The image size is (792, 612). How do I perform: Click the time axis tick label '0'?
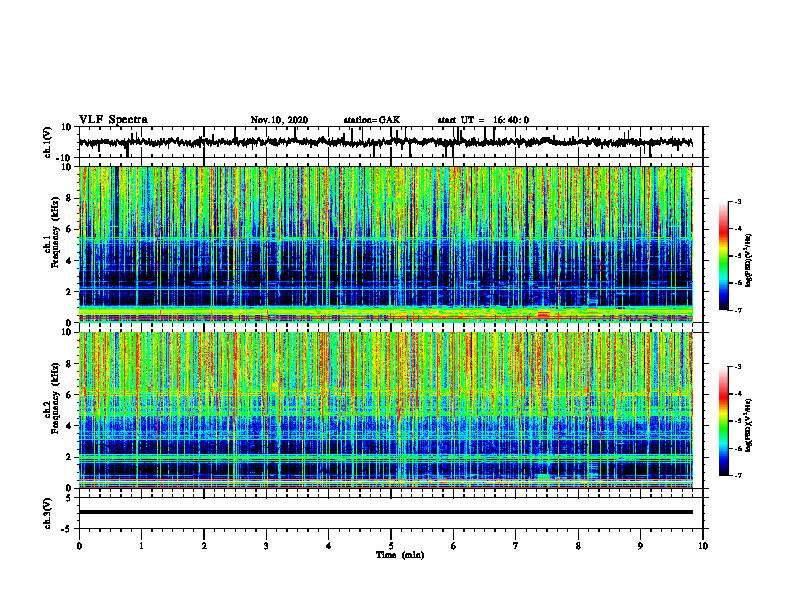point(79,546)
